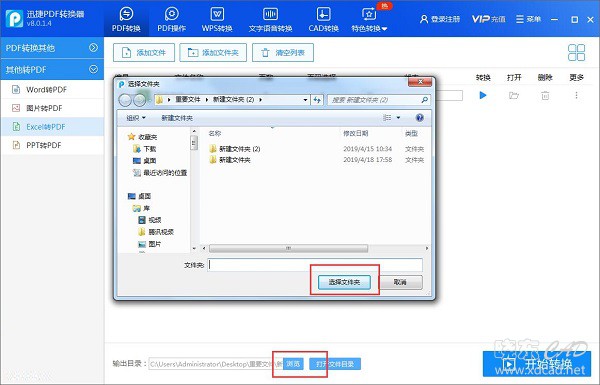The image size is (600, 385).
Task: Click 新建文件夹 (2) in address breadcrumb
Action: pyautogui.click(x=233, y=100)
